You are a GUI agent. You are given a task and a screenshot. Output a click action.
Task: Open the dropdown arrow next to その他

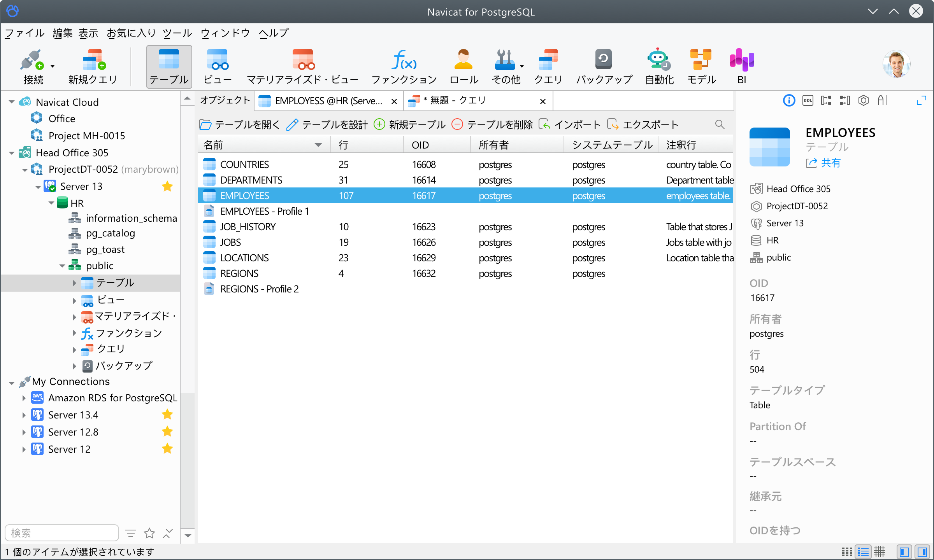pyautogui.click(x=522, y=66)
